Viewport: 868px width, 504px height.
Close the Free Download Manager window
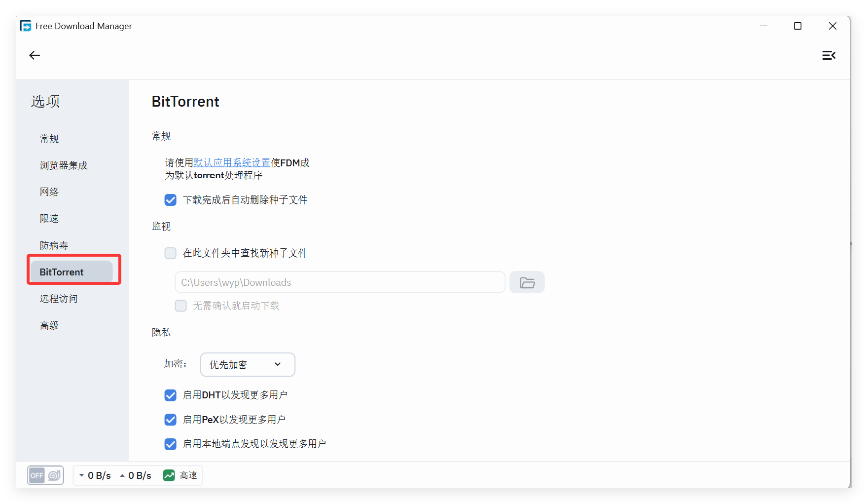[832, 26]
